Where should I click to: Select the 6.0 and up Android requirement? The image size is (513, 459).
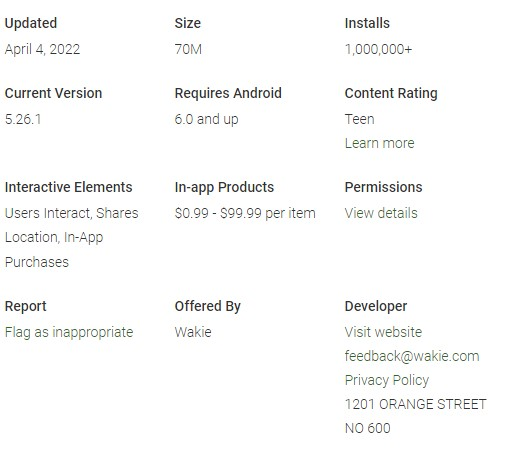coord(207,119)
